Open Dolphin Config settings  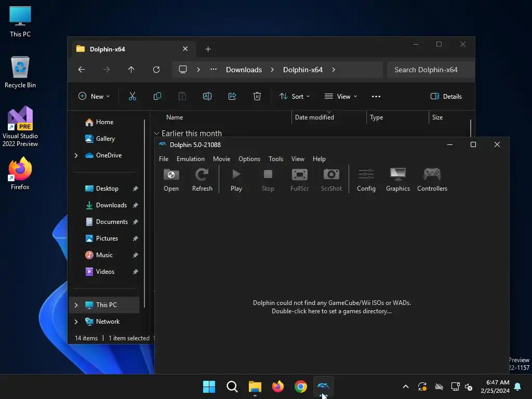coord(366,180)
